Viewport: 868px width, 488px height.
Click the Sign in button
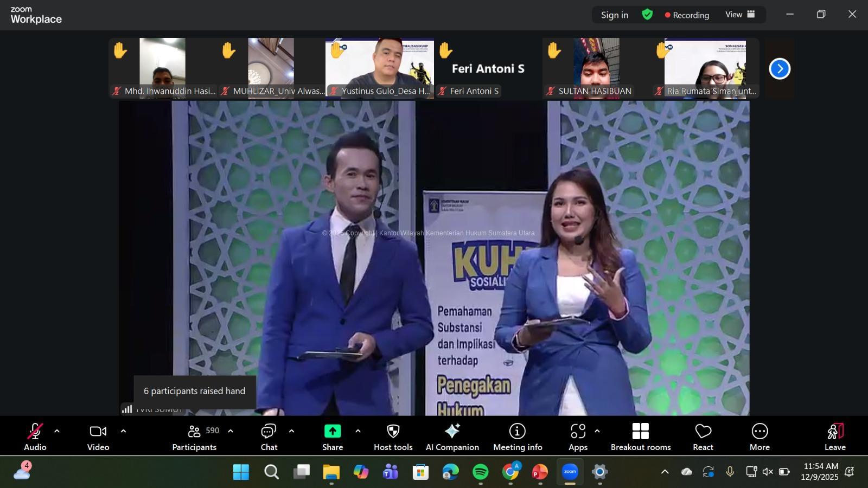pos(614,15)
